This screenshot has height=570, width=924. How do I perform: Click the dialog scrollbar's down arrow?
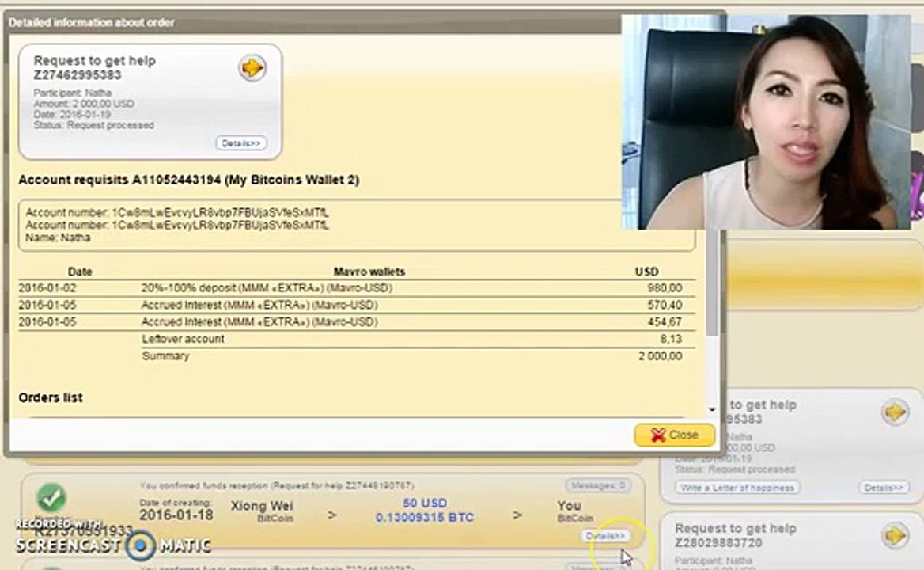coord(712,409)
